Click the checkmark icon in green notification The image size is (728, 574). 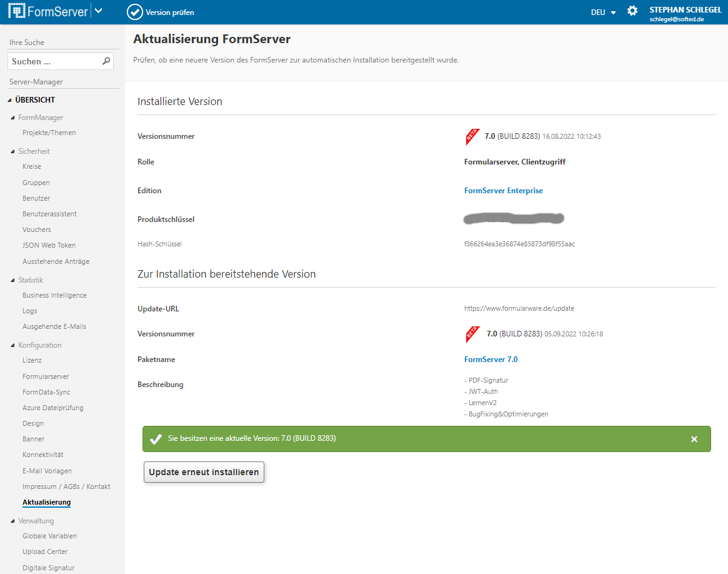[156, 439]
